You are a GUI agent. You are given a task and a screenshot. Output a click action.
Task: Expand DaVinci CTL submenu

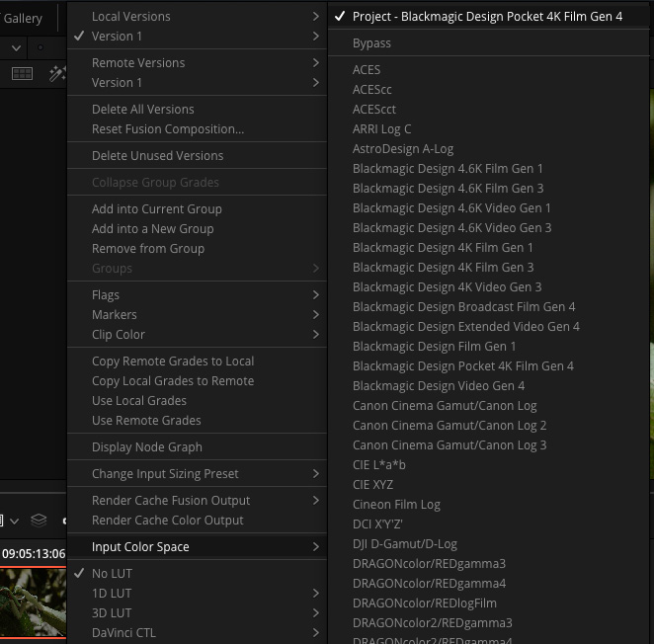[x=197, y=633]
